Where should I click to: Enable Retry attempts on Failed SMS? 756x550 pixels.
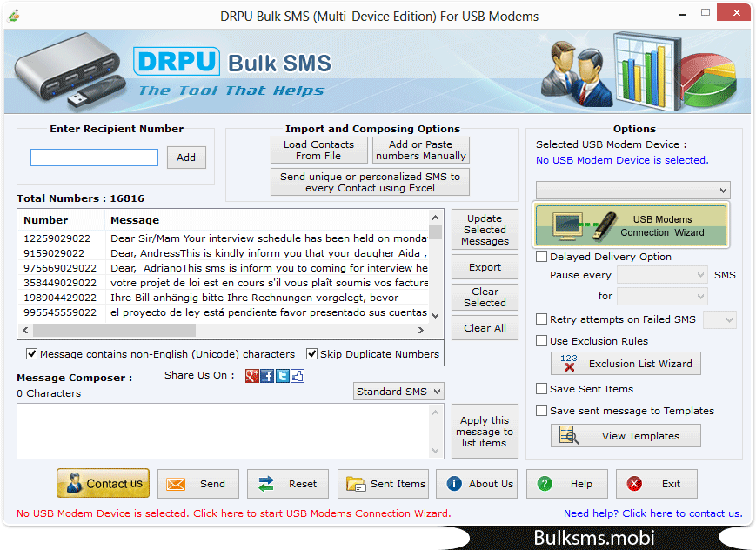[541, 319]
